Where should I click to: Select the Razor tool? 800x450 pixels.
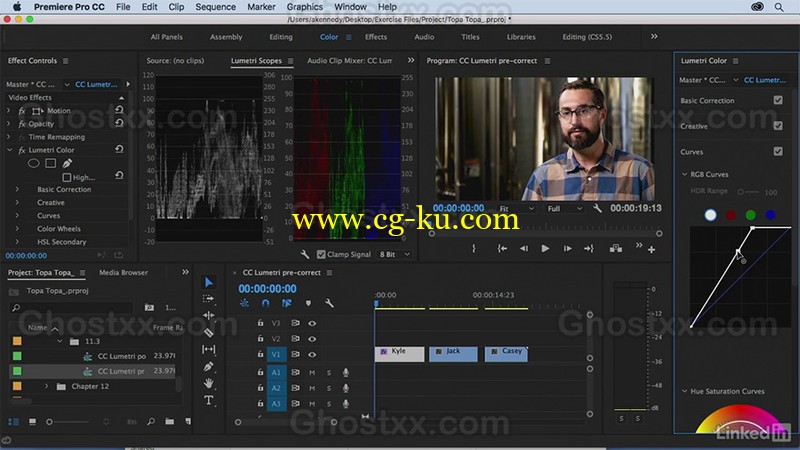(x=208, y=333)
